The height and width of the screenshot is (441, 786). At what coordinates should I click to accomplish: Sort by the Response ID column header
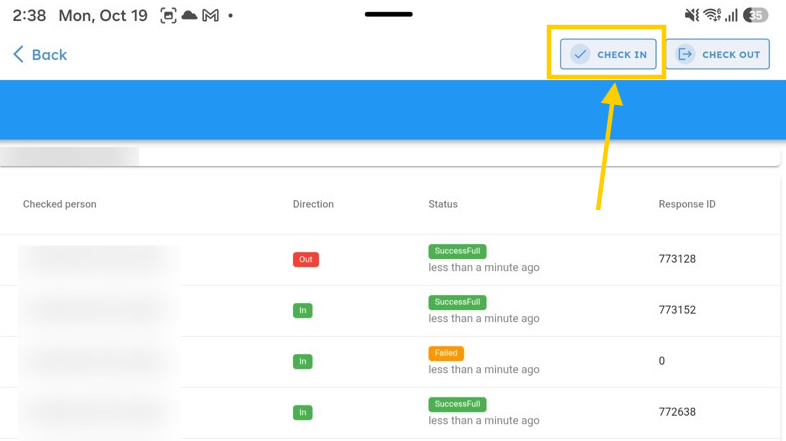click(x=687, y=204)
